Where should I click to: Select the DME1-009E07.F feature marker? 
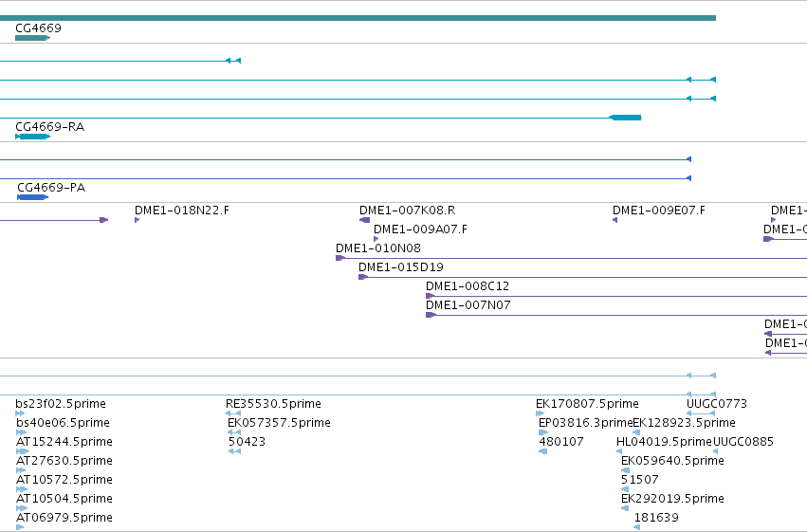click(x=615, y=220)
